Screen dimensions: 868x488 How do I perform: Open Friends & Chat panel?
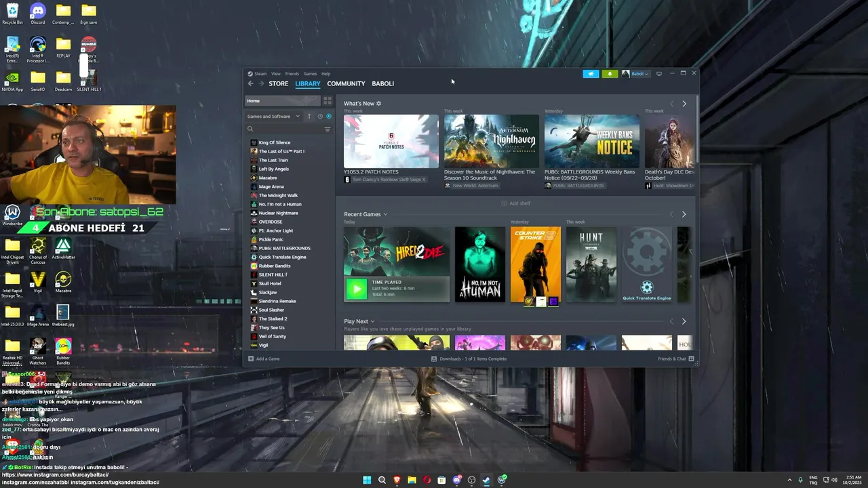[x=676, y=359]
